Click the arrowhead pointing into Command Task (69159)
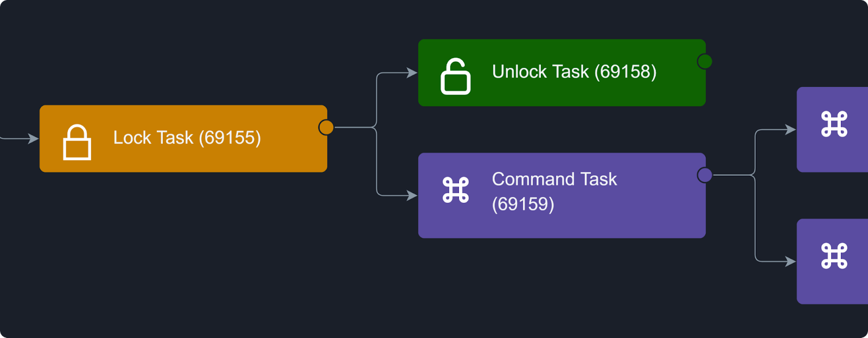 coord(412,195)
